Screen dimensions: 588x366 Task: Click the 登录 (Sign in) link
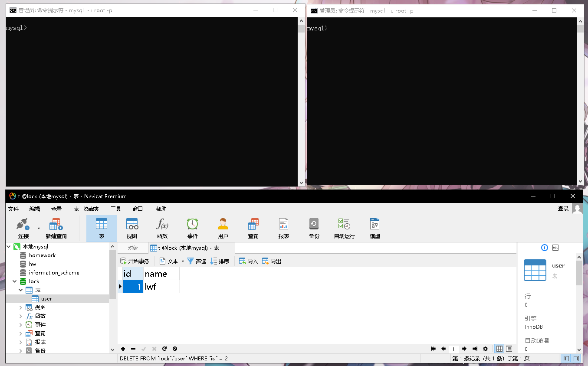click(x=563, y=209)
